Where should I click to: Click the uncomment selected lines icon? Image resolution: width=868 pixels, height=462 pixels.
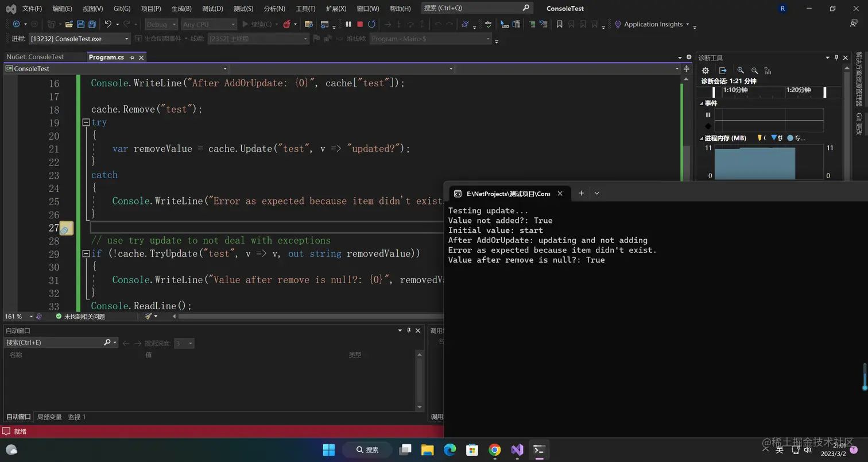pos(544,24)
